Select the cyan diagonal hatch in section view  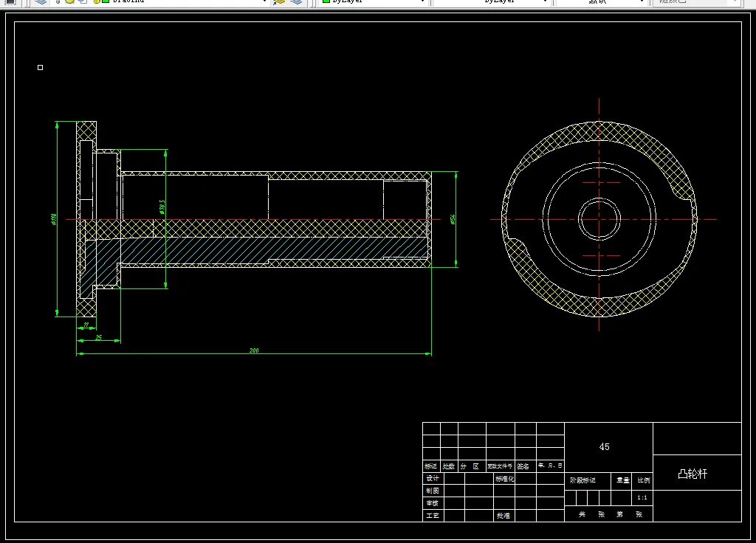coord(255,250)
